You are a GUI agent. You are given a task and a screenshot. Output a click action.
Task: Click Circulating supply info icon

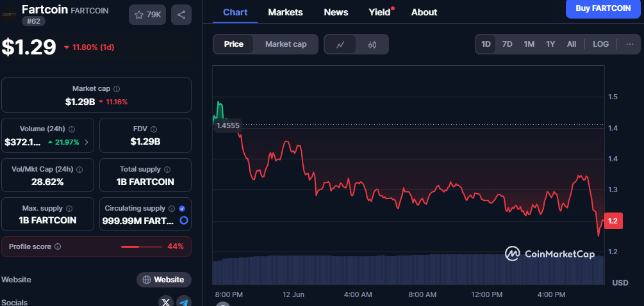point(172,209)
